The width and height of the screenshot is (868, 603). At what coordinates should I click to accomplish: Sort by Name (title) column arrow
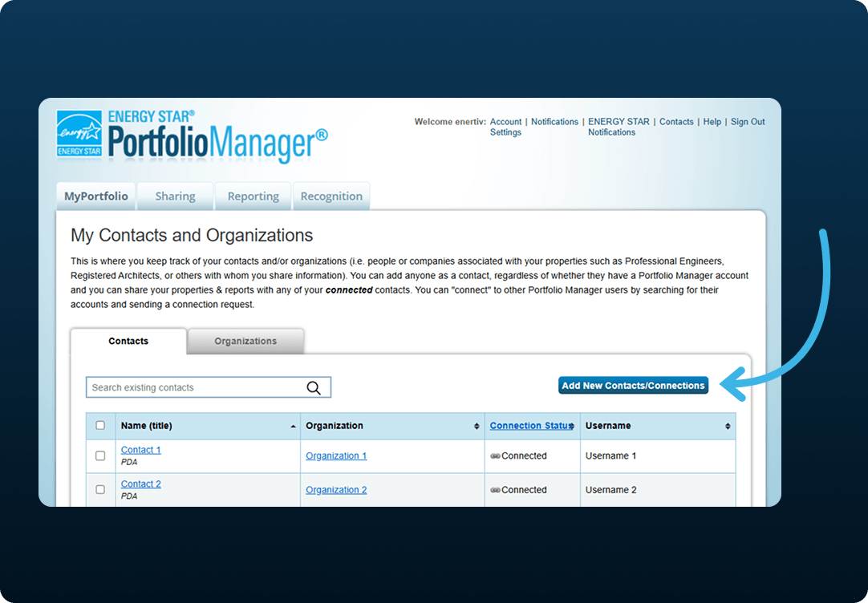[x=293, y=427]
